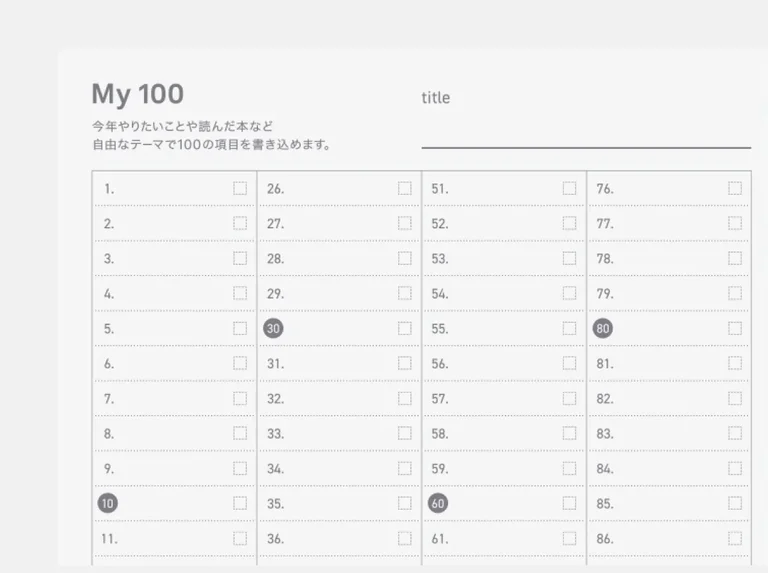Select the row numbered 82
The height and width of the screenshot is (573, 768).
click(669, 399)
